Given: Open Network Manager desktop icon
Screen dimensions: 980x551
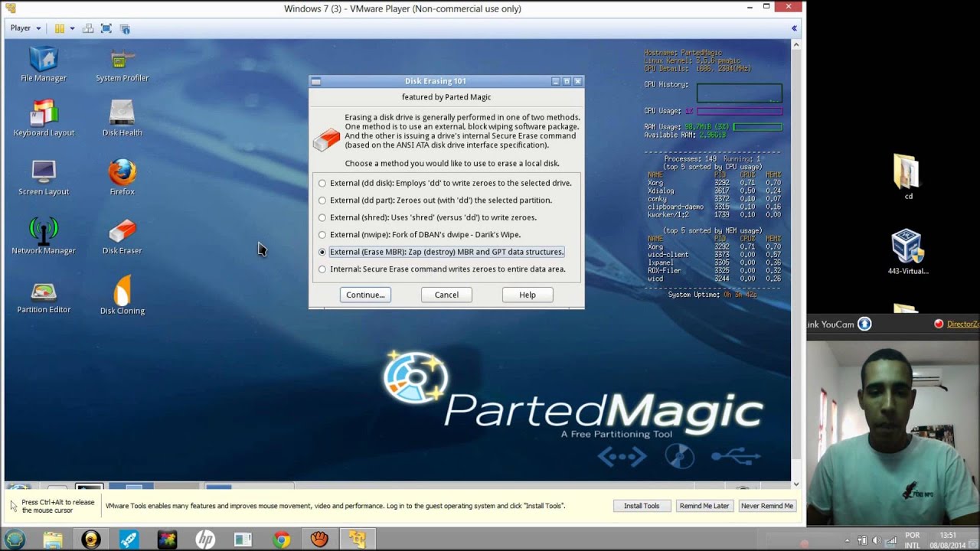Looking at the screenshot, I should tap(44, 236).
